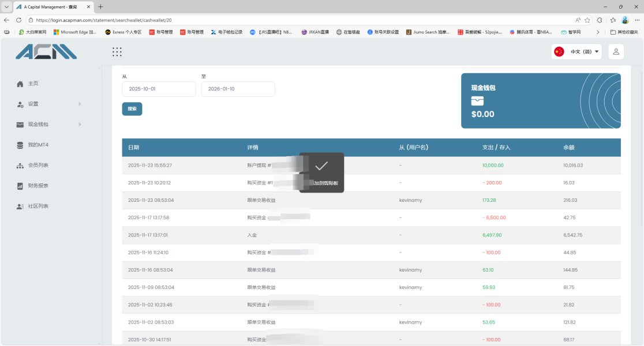Refresh the page with browser reload button
The width and height of the screenshot is (644, 346).
point(18,20)
